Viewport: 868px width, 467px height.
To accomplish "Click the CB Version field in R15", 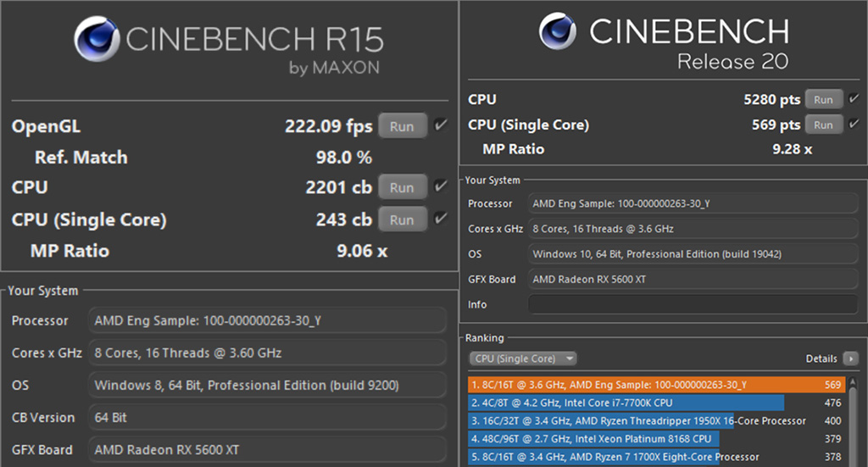I will coord(267,417).
